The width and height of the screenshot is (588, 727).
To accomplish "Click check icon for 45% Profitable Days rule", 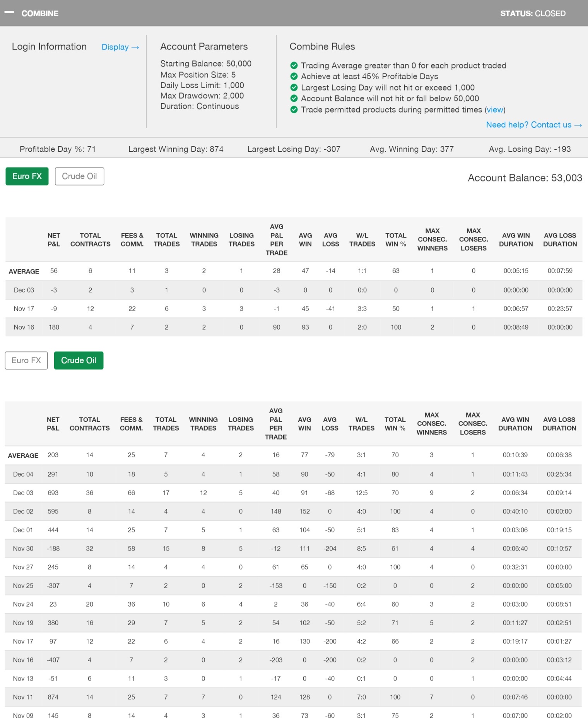I will click(294, 76).
